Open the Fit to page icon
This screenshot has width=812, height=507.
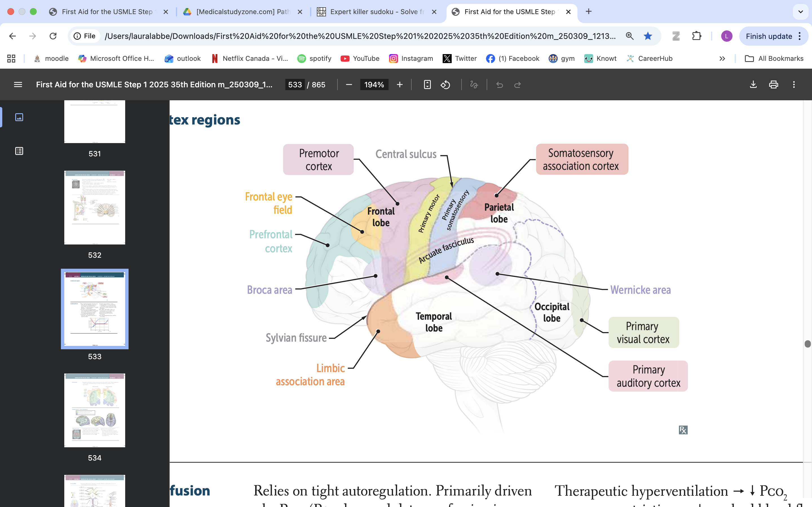click(427, 84)
